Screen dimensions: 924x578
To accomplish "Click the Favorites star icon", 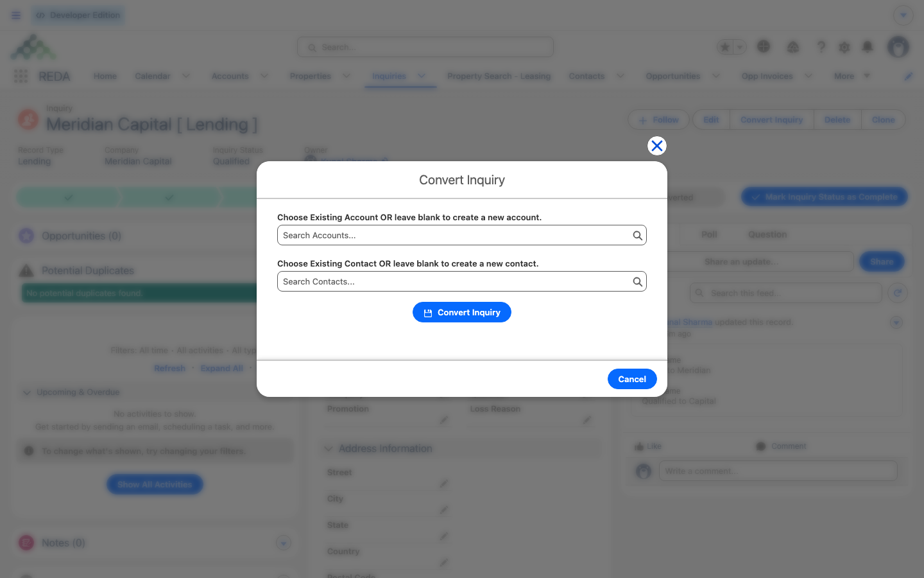I will pyautogui.click(x=725, y=47).
